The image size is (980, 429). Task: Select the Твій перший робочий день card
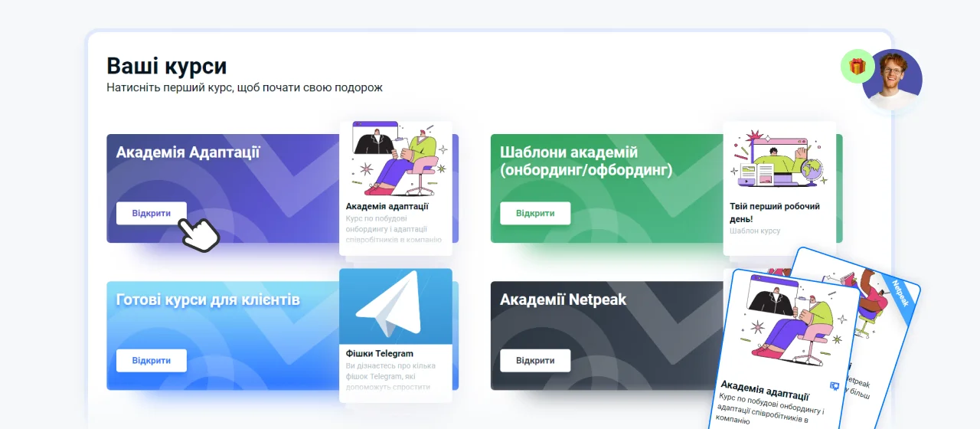(x=779, y=188)
